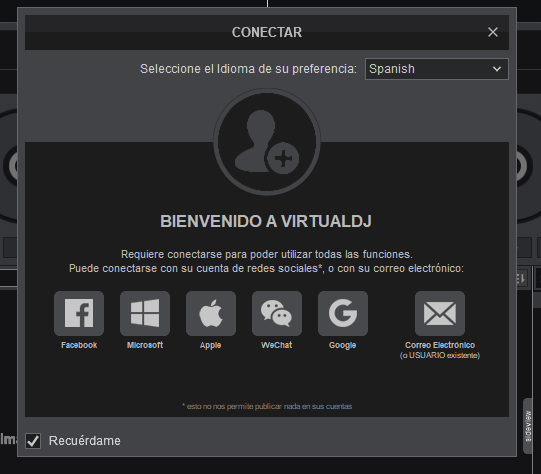541x474 pixels.
Task: Click 'Seleccione el Idioma de su preferencia' label
Action: pyautogui.click(x=248, y=69)
